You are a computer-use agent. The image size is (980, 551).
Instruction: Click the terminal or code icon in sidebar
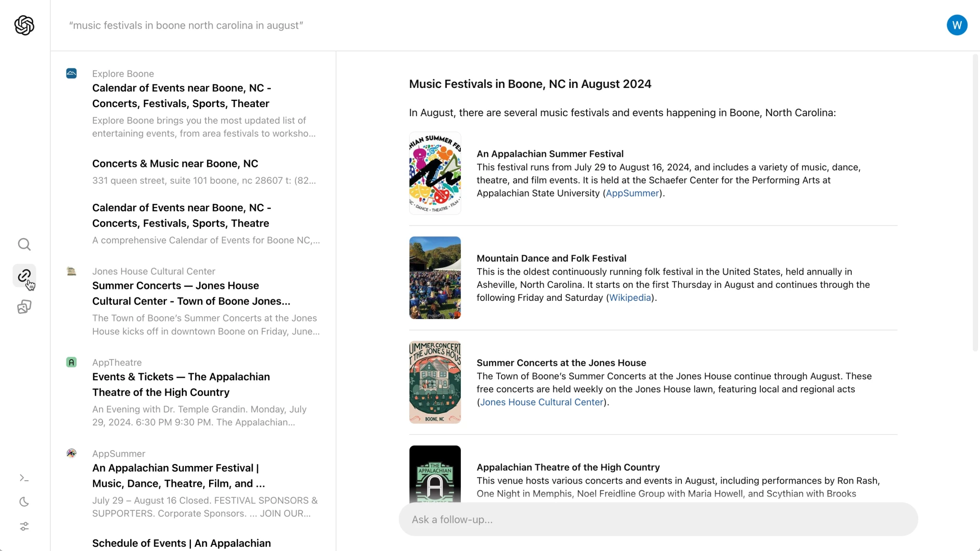click(x=24, y=478)
